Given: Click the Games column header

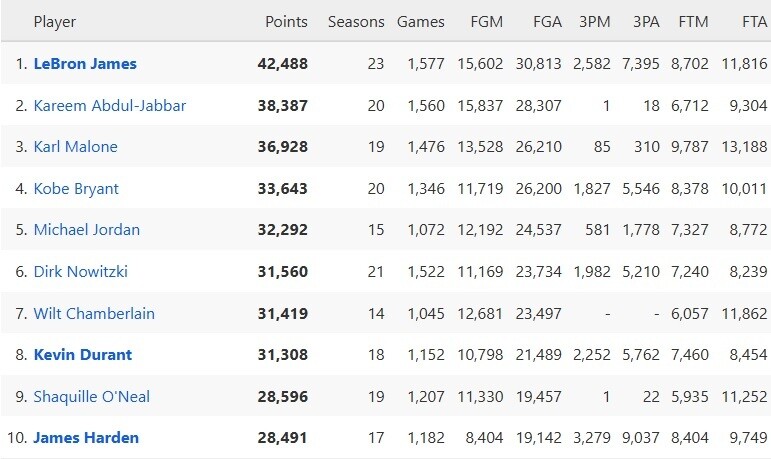Looking at the screenshot, I should point(421,22).
